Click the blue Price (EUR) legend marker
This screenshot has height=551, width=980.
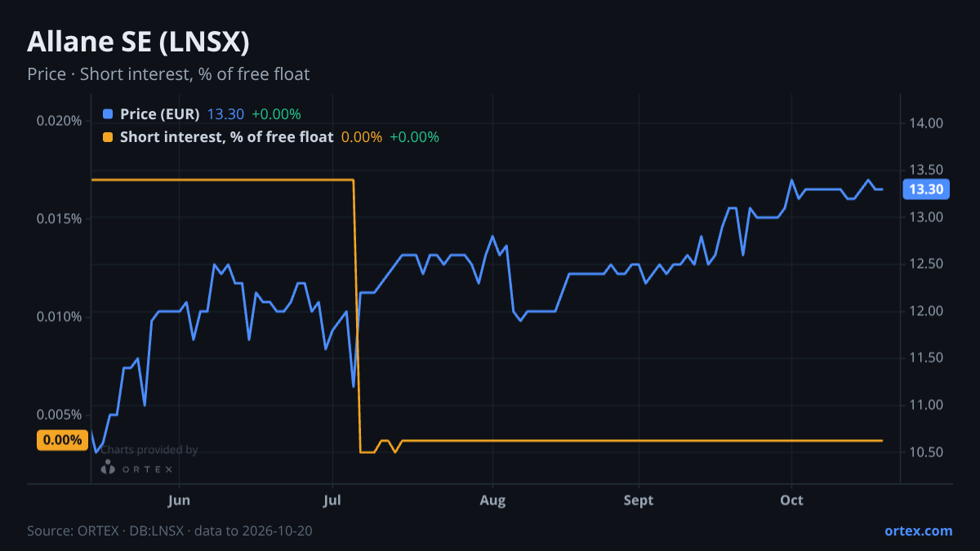pyautogui.click(x=108, y=114)
